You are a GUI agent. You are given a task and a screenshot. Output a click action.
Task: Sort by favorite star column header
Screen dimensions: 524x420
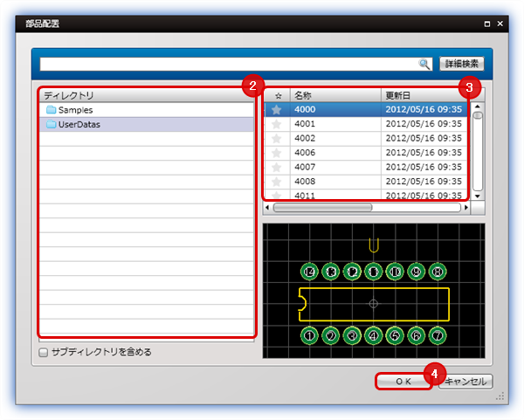(278, 95)
